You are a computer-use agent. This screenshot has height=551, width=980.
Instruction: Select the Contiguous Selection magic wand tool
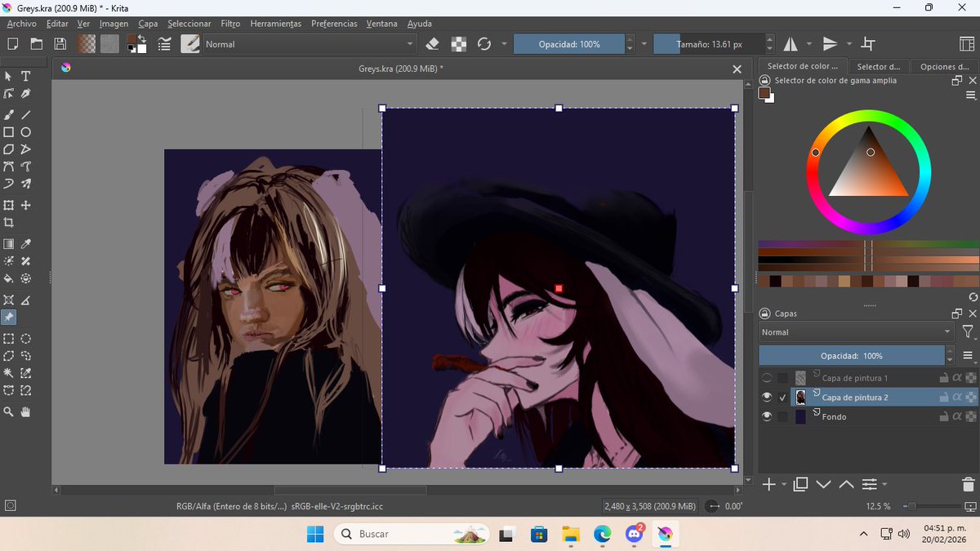[8, 373]
